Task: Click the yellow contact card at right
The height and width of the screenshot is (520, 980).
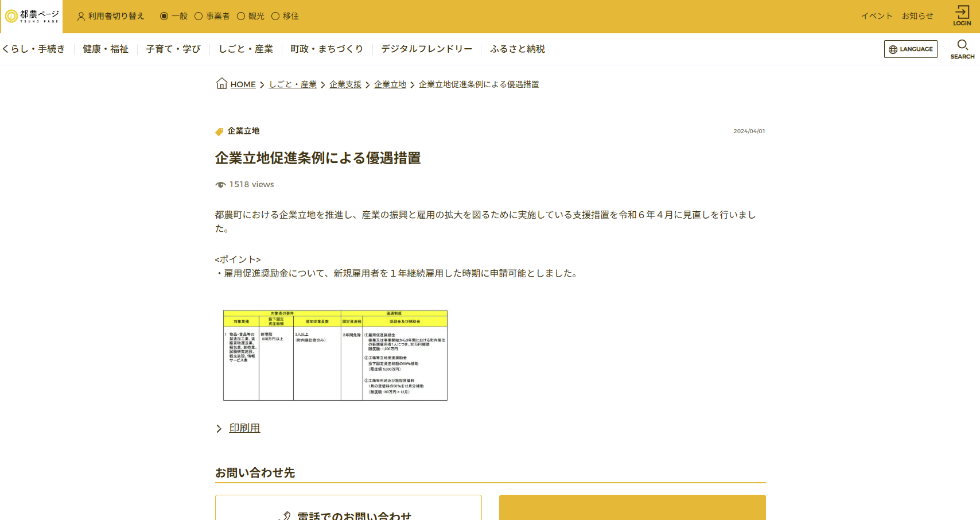Action: (632, 507)
